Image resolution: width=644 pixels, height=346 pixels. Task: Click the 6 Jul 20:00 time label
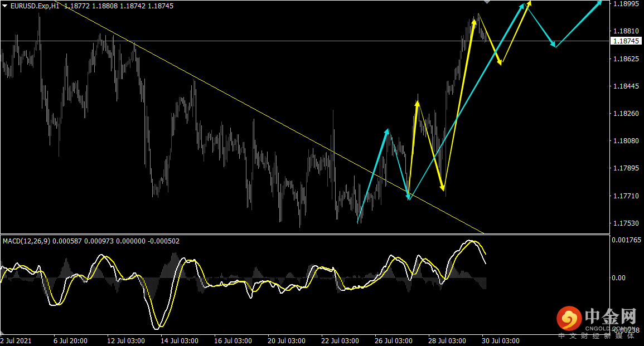click(71, 341)
